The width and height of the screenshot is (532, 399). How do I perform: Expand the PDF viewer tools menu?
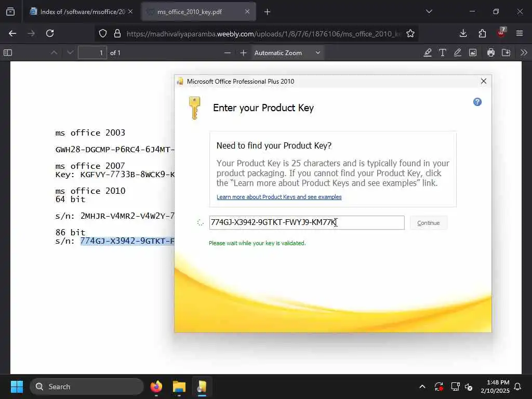pos(524,52)
